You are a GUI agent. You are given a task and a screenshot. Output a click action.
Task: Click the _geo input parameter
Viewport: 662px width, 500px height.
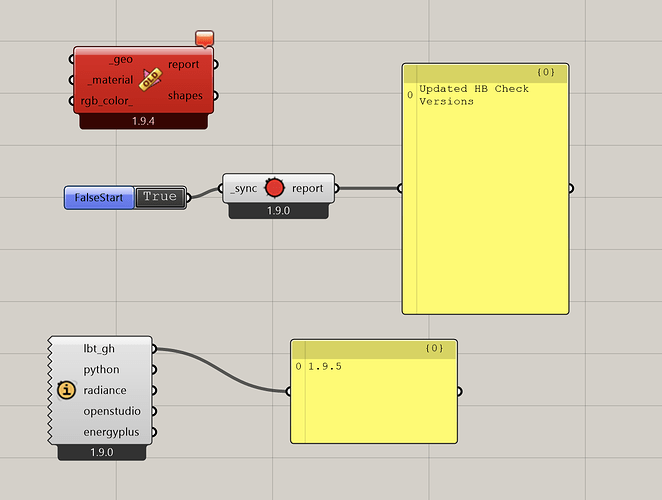pos(120,61)
